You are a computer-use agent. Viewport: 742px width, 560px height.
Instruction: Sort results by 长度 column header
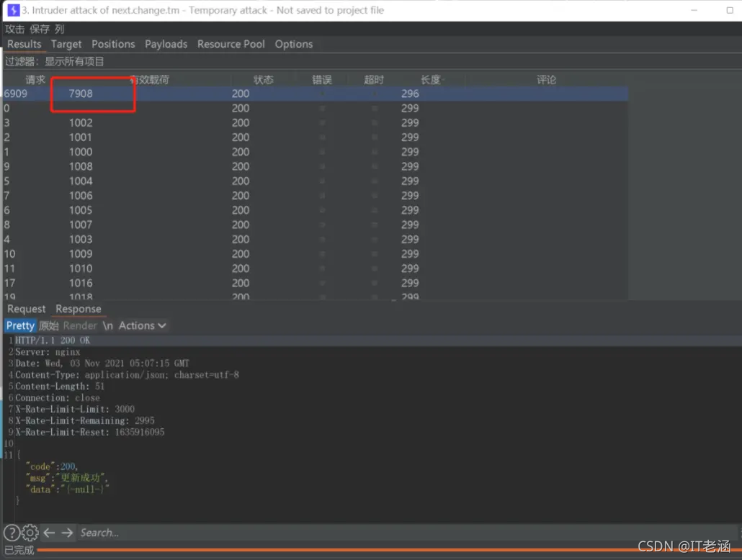click(430, 79)
